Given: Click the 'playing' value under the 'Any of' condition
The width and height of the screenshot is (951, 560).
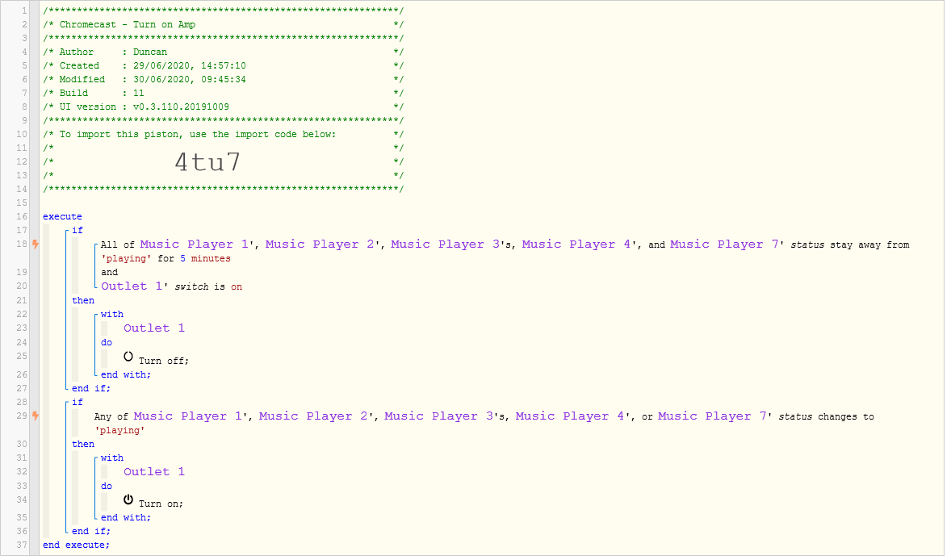Looking at the screenshot, I should pyautogui.click(x=119, y=430).
